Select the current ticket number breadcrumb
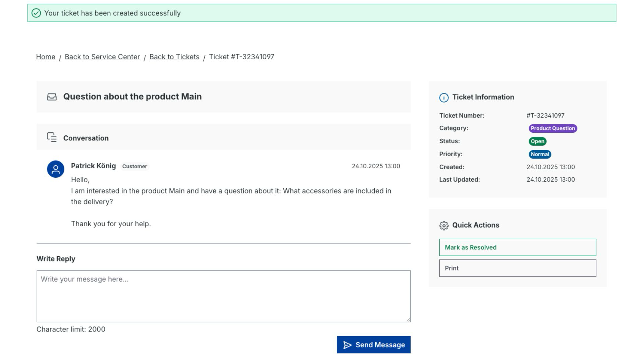Viewport: 644px width, 362px height. coord(241,57)
